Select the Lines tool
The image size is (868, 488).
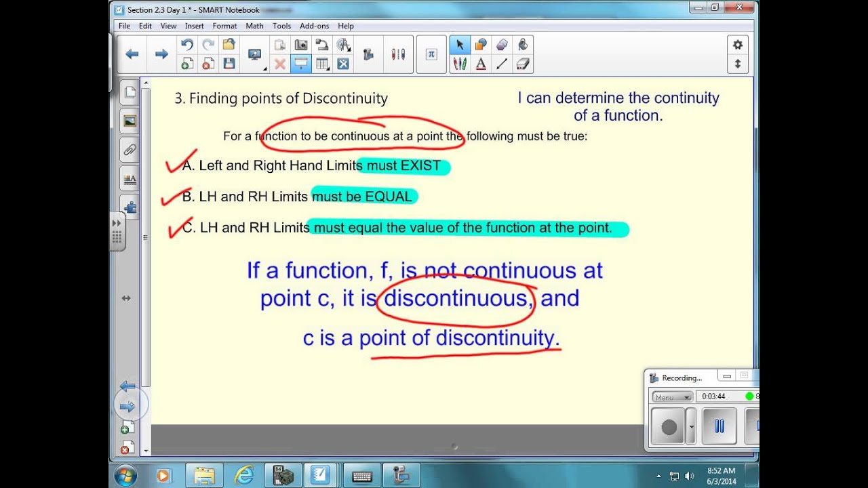coord(502,64)
